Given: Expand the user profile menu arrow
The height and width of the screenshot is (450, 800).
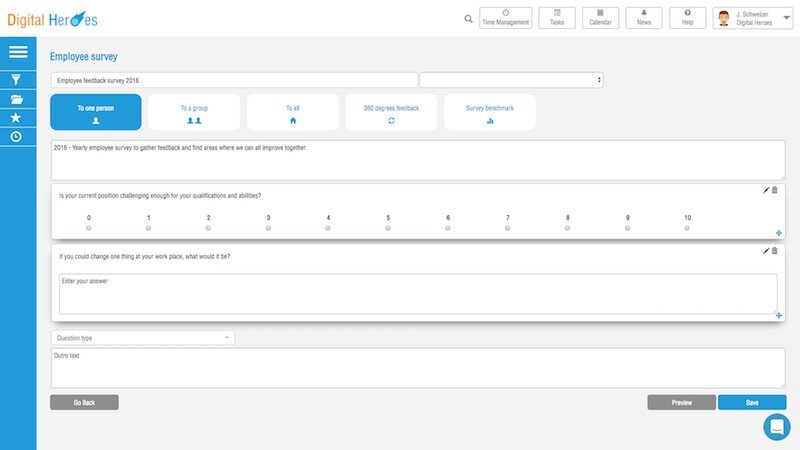Looking at the screenshot, I should (786, 18).
